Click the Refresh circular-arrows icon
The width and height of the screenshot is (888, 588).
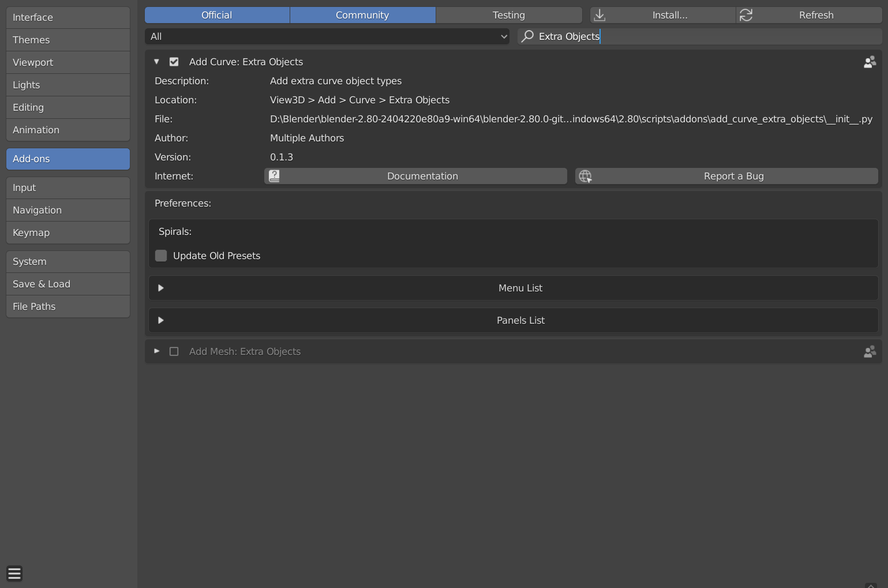(x=746, y=14)
